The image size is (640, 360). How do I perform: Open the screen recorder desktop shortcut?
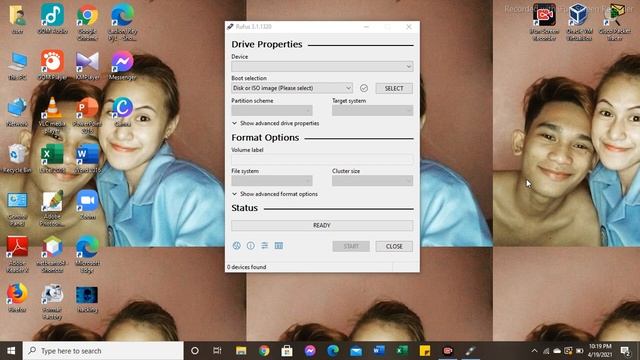544,21
